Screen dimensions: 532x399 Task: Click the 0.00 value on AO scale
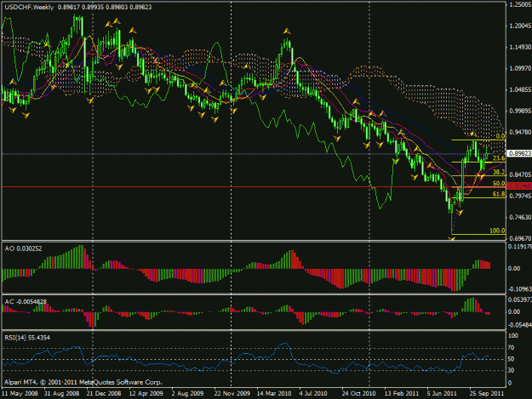[x=514, y=268]
